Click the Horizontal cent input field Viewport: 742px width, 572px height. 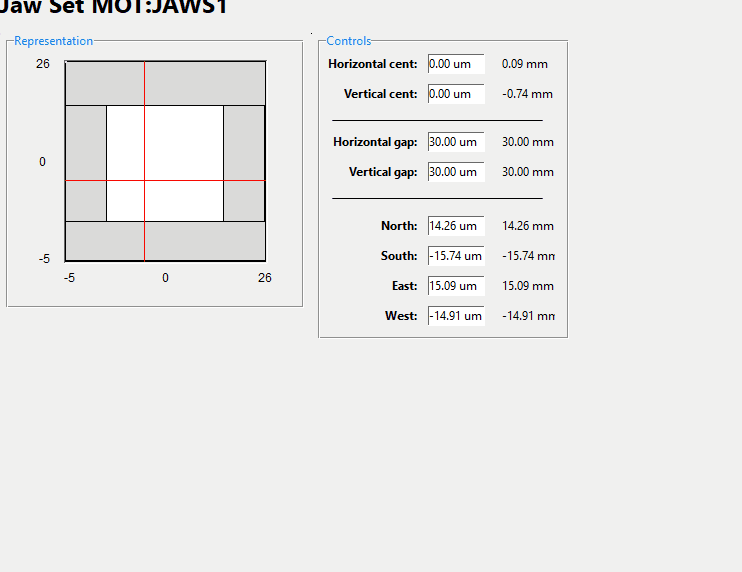[x=456, y=64]
